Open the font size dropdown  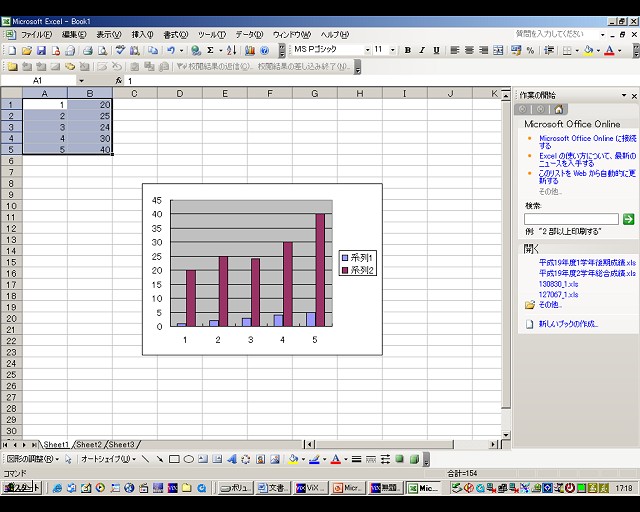pyautogui.click(x=392, y=50)
